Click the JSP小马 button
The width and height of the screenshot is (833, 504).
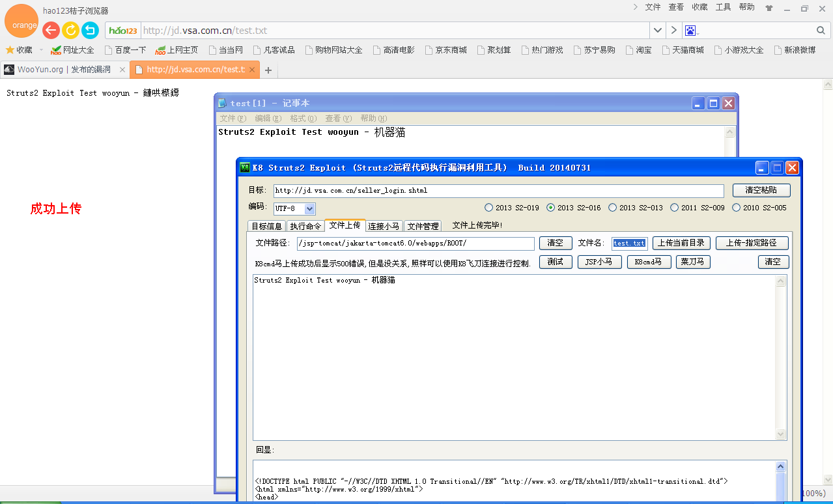599,262
